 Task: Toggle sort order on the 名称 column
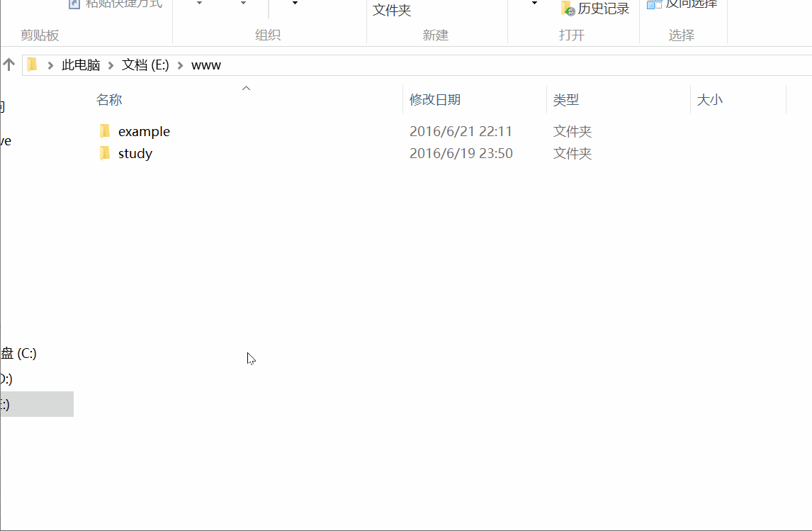[x=109, y=99]
